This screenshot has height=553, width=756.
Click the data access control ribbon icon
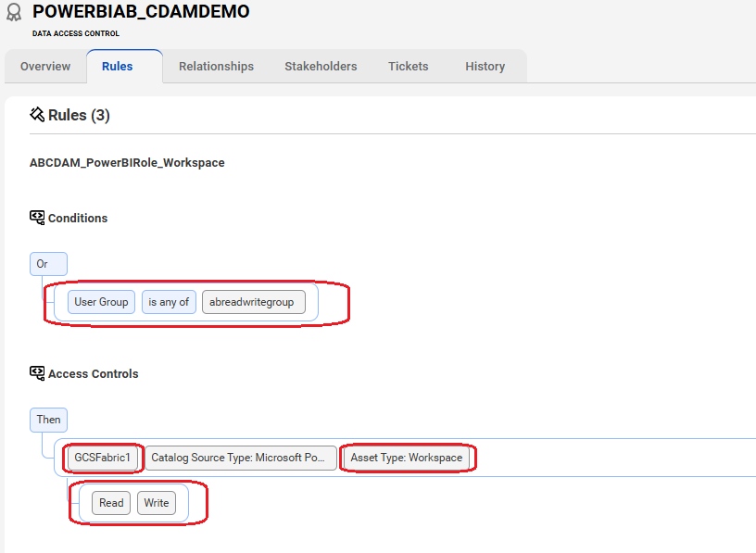(14, 12)
